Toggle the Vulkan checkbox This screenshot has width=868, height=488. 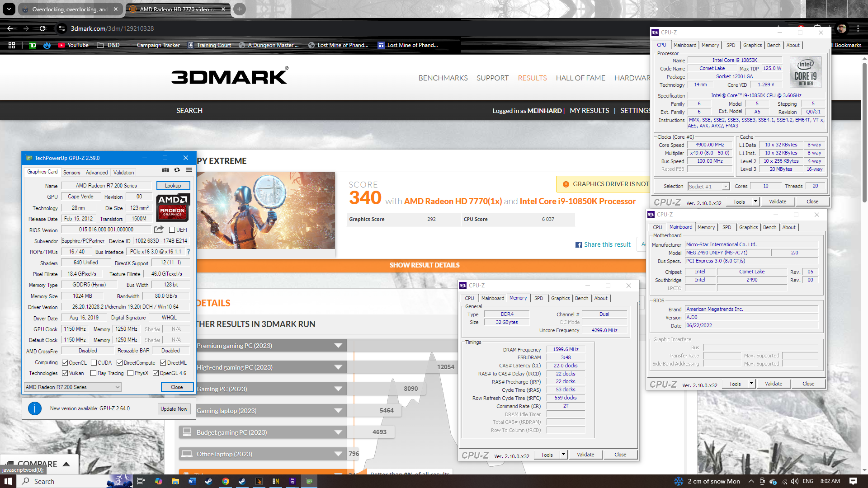(65, 373)
